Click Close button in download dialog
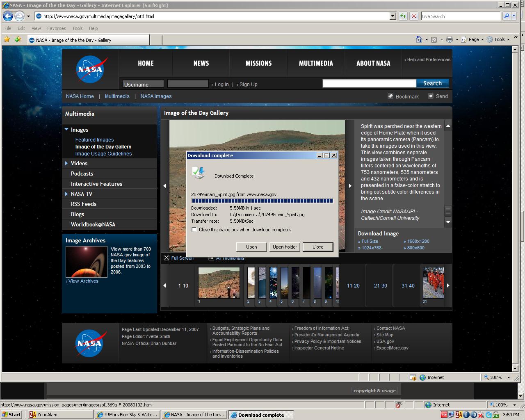 click(x=318, y=247)
